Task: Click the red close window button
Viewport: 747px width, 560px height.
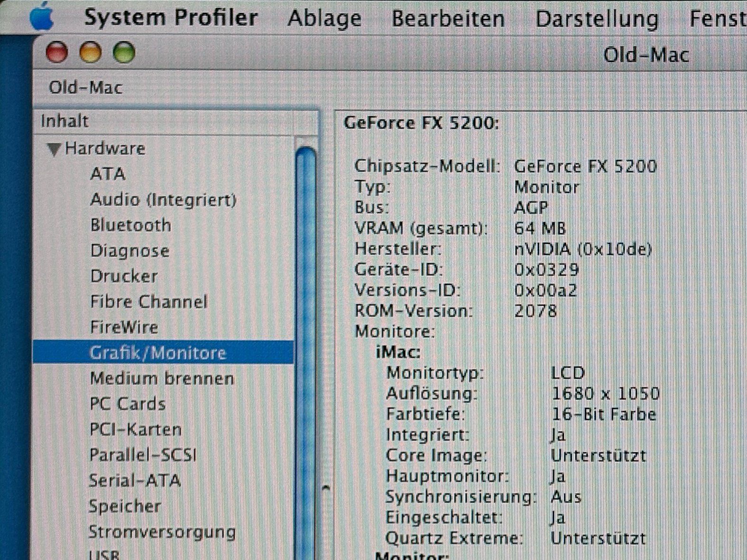Action: coord(57,52)
